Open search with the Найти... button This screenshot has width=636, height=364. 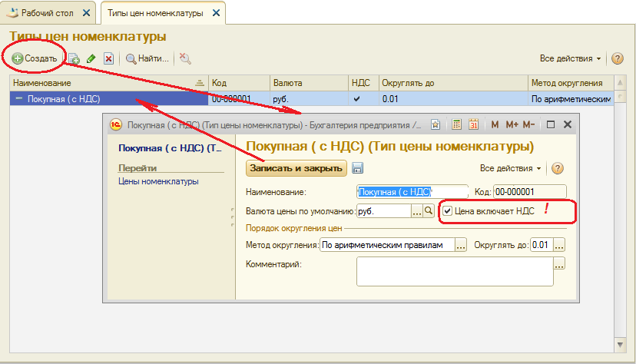[147, 58]
